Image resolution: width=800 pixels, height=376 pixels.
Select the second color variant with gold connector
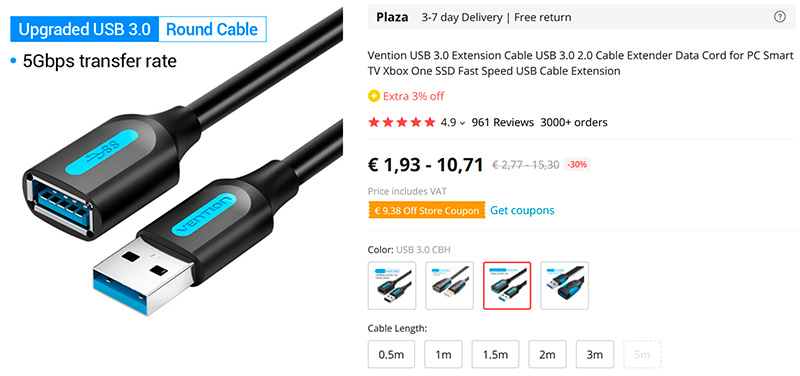coord(449,286)
